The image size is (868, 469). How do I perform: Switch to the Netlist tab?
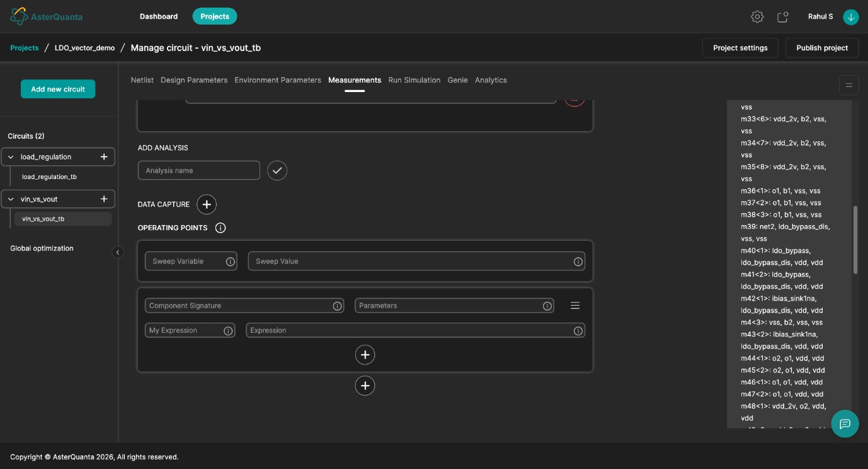click(x=142, y=80)
